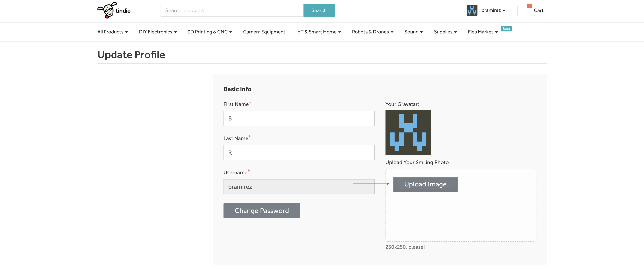644x270 pixels.
Task: Click the Change Password button
Action: click(x=261, y=211)
